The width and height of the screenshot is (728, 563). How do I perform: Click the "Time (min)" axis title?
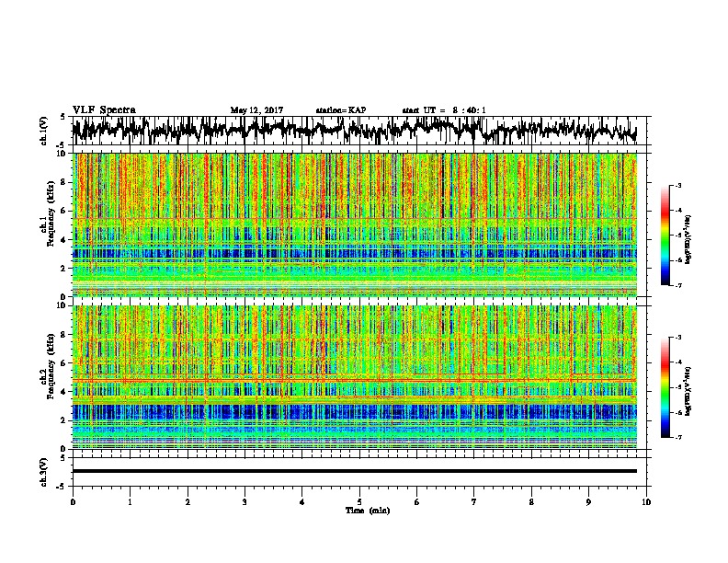point(368,511)
